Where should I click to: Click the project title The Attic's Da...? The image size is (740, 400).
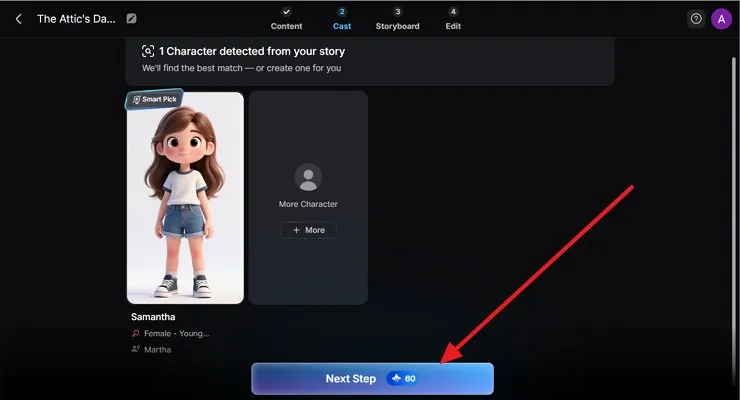pyautogui.click(x=76, y=19)
